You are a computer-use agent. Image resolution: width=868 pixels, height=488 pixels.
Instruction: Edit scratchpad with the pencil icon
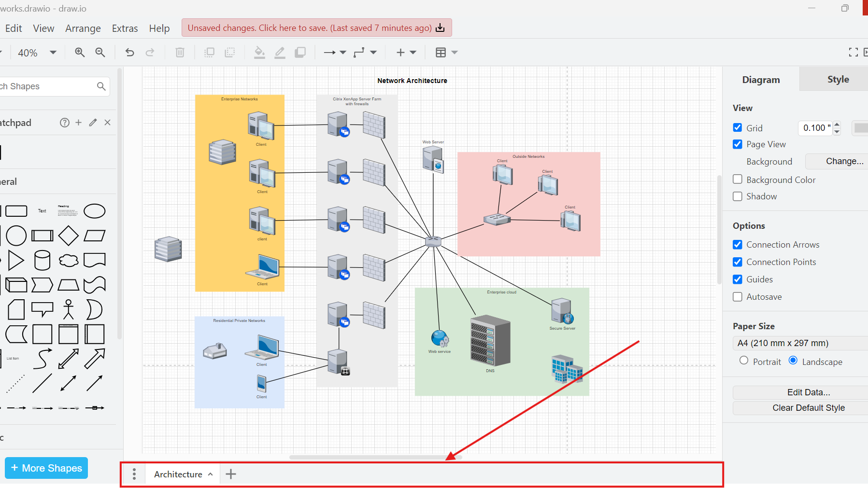(93, 123)
